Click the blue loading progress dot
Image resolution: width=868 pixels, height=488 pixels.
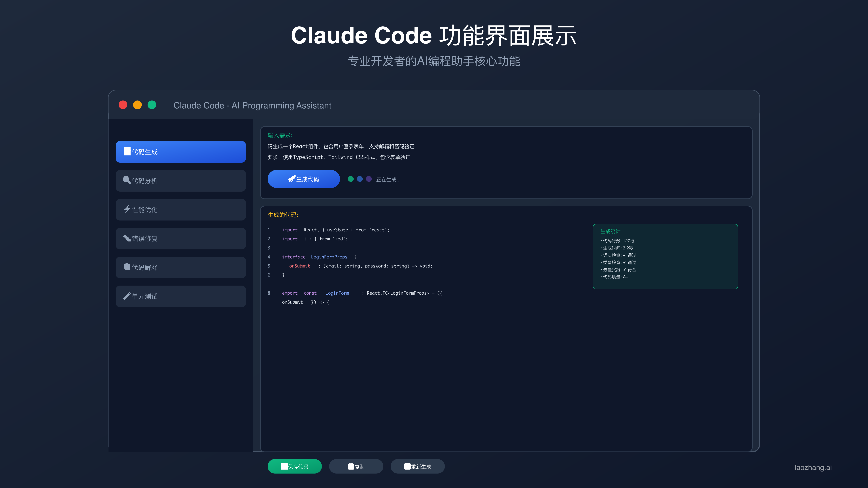point(360,179)
